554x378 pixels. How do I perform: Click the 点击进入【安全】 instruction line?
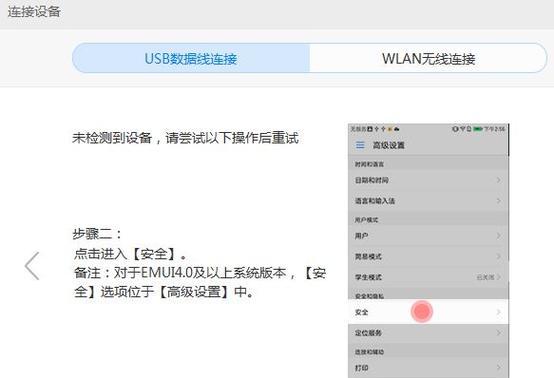130,254
